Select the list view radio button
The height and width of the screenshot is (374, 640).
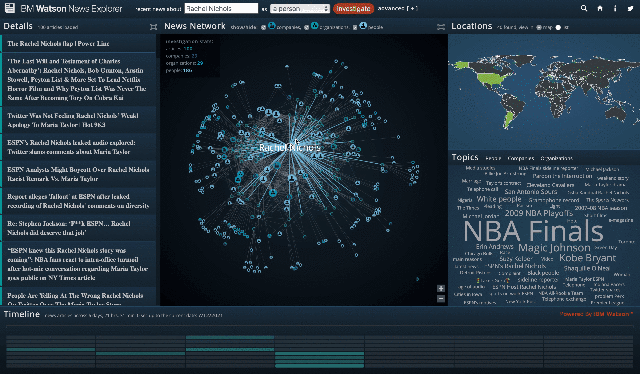click(558, 27)
